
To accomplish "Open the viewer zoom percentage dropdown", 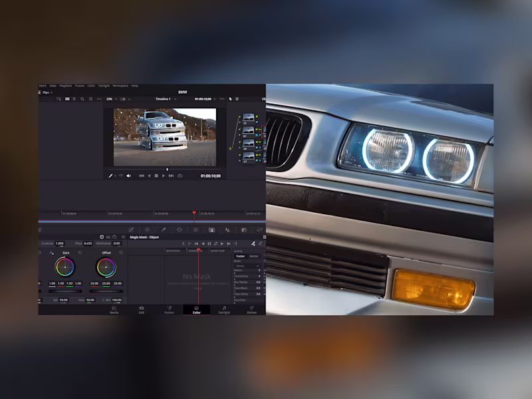I will [110, 98].
